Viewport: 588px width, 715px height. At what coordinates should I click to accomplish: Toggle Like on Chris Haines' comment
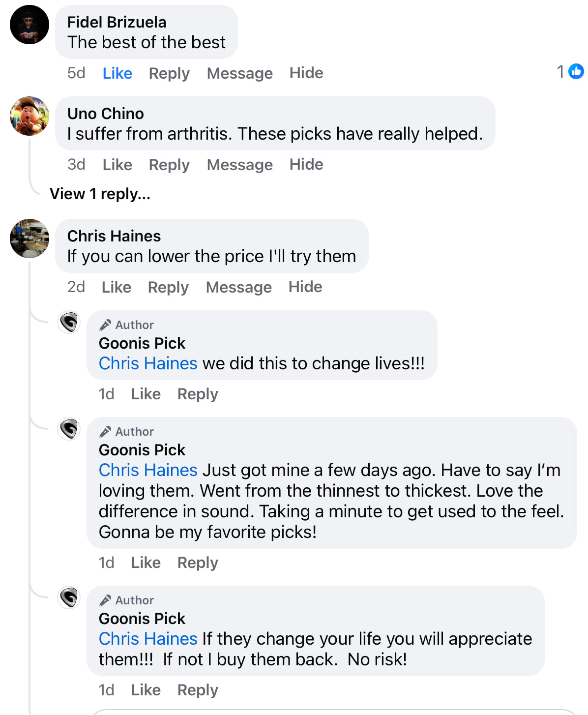pos(116,287)
